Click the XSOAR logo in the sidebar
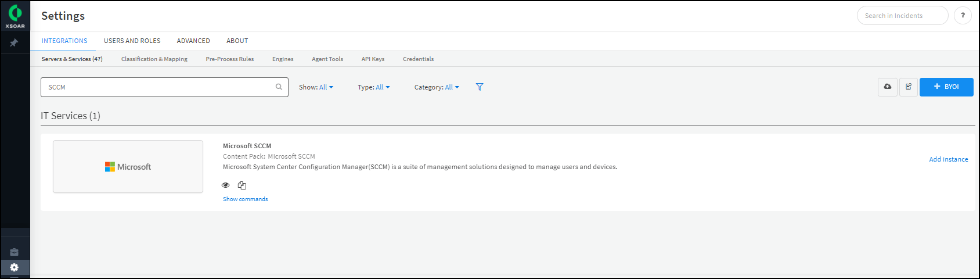The width and height of the screenshot is (980, 279). coord(15,16)
